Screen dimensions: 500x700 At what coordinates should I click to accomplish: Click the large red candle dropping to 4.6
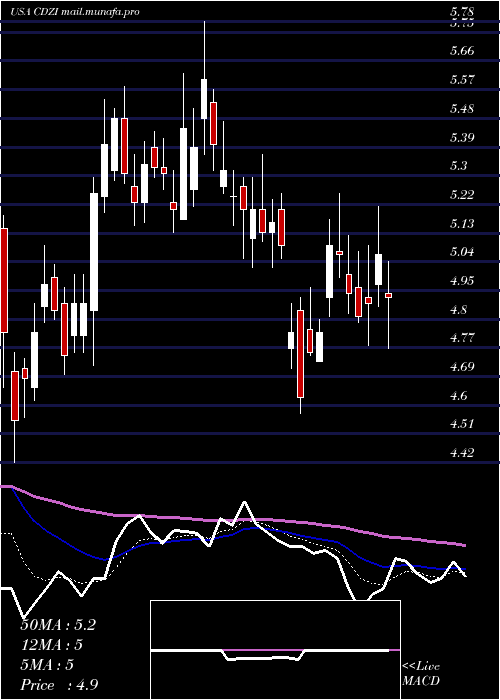click(300, 354)
